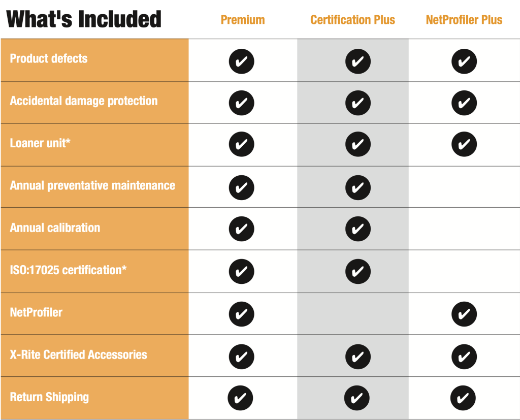Click the Accidental damage protection label

pos(84,101)
